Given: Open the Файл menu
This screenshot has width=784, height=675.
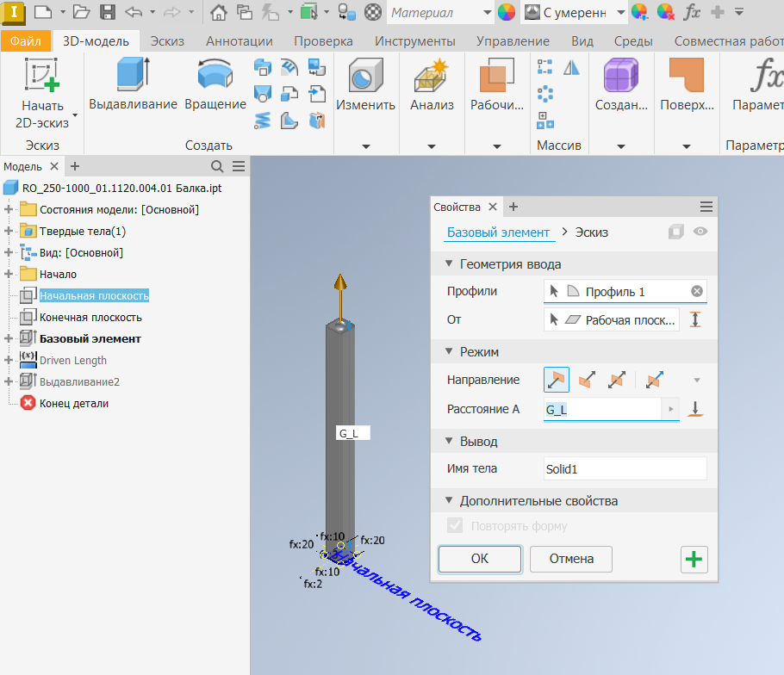Looking at the screenshot, I should 26,41.
